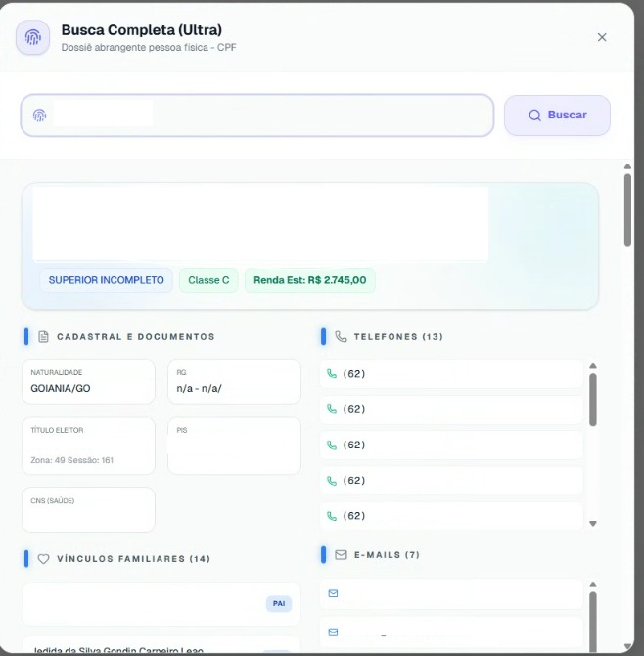644x656 pixels.
Task: Click the fingerprint logo beside Busca Completa title
Action: [32, 38]
